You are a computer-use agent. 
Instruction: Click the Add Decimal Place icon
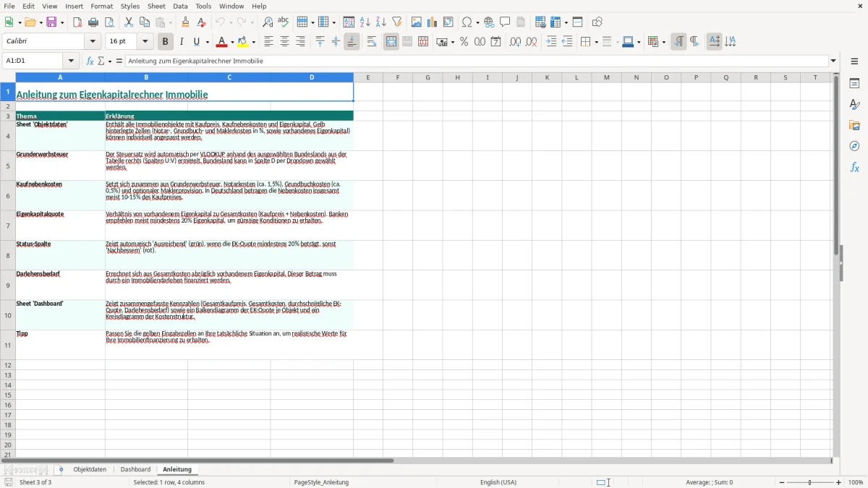[x=515, y=42]
